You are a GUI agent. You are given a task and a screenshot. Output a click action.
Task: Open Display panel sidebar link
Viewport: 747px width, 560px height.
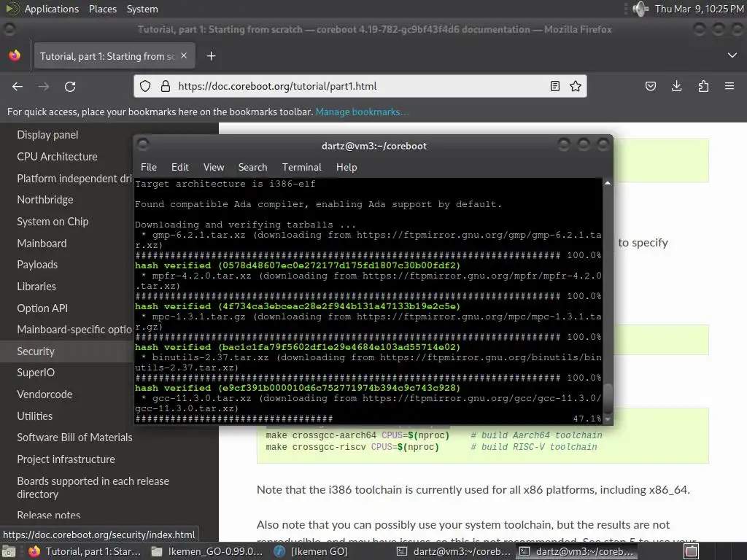tap(47, 135)
